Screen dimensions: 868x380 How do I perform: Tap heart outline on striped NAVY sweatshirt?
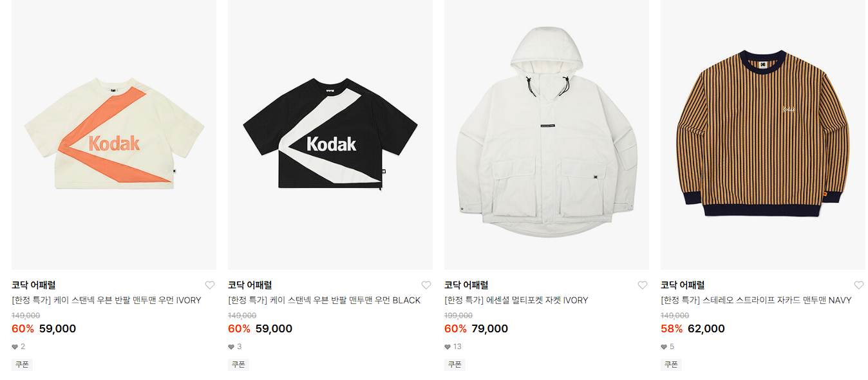pos(859,285)
